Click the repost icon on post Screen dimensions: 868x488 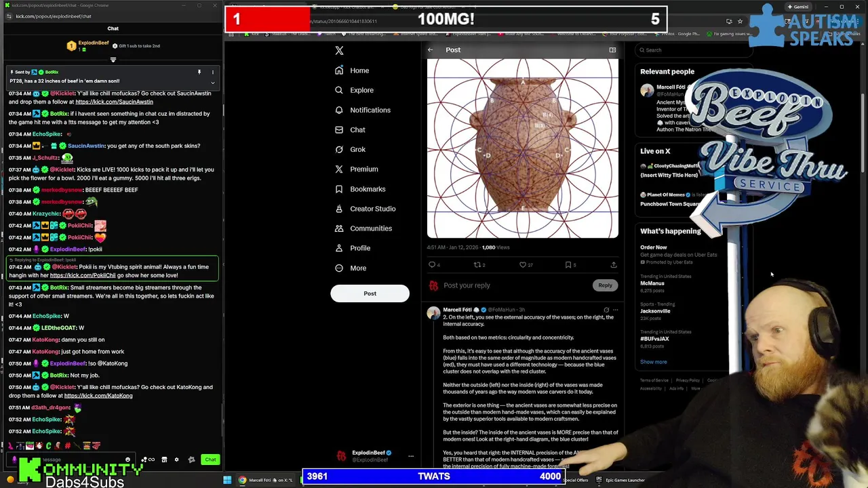(x=477, y=265)
